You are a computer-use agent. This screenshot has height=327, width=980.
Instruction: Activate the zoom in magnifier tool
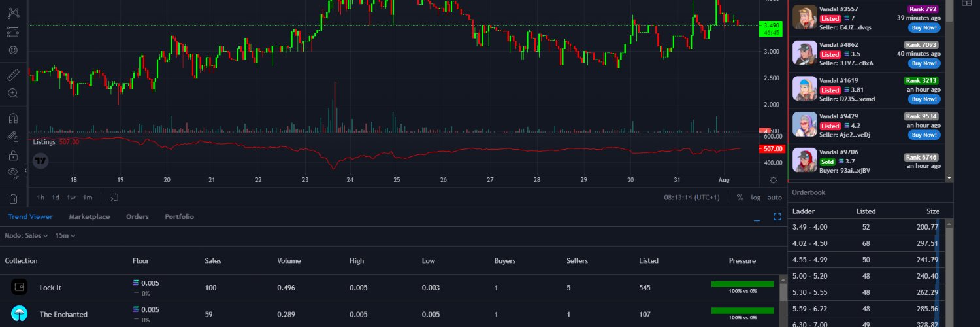pyautogui.click(x=13, y=94)
